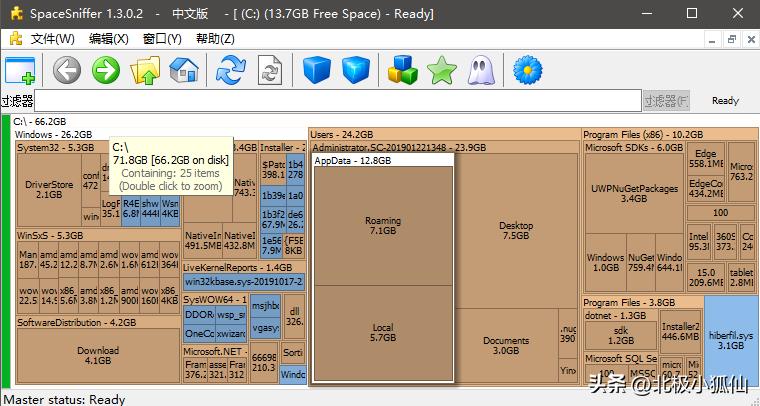Viewport: 760px width, 406px height.
Task: Open the 文件(W) menu
Action: (52, 39)
